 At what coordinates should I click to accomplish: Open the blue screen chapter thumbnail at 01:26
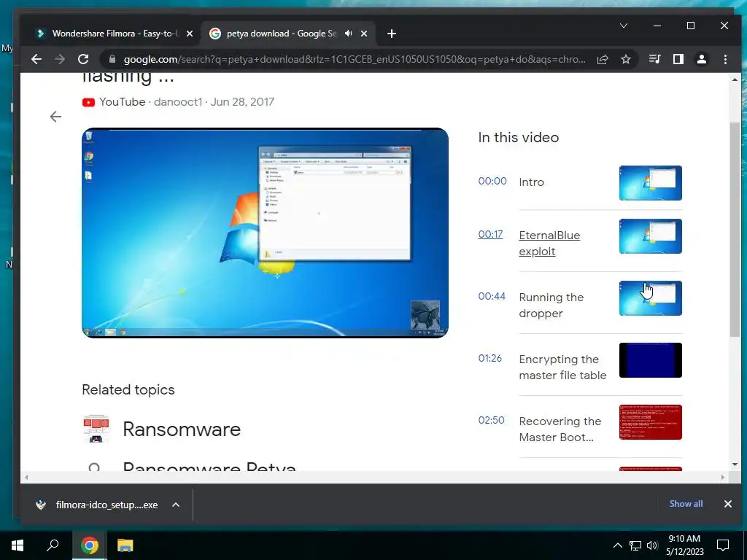(x=650, y=360)
